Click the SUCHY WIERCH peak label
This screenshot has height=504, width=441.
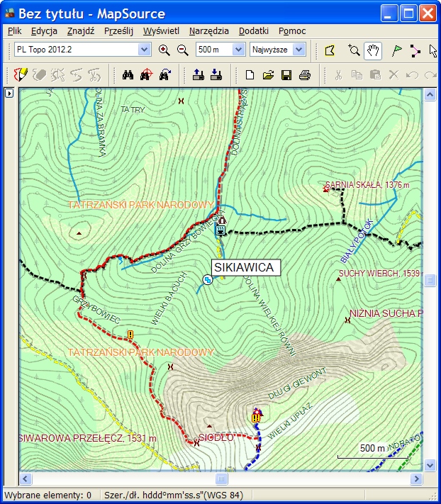tap(379, 274)
